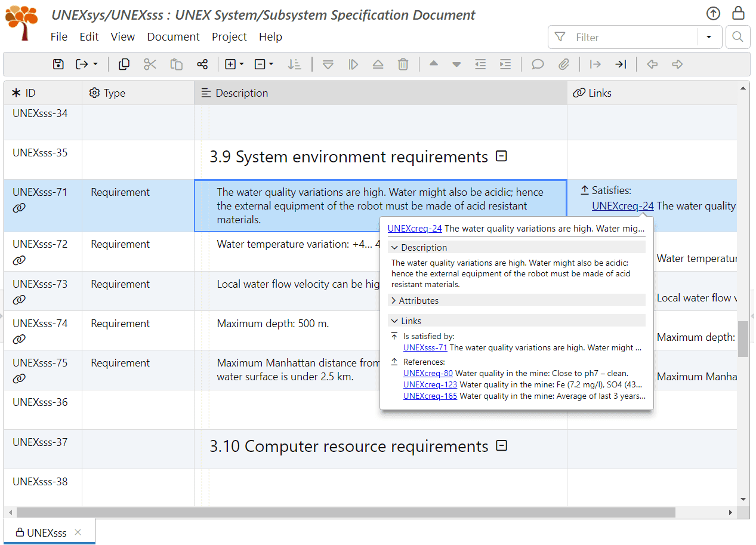Click the save icon in the toolbar
Image resolution: width=756 pixels, height=545 pixels.
click(58, 64)
